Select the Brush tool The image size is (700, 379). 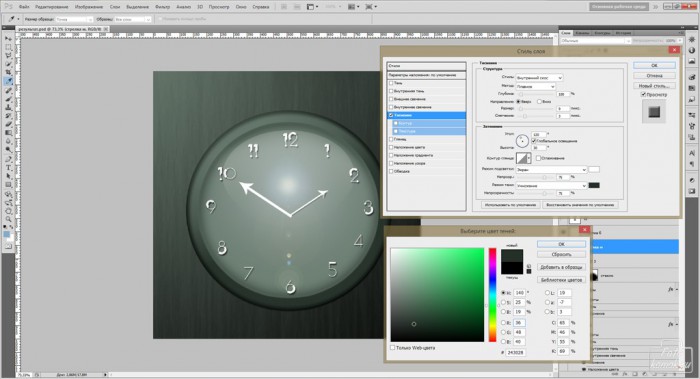(8, 99)
